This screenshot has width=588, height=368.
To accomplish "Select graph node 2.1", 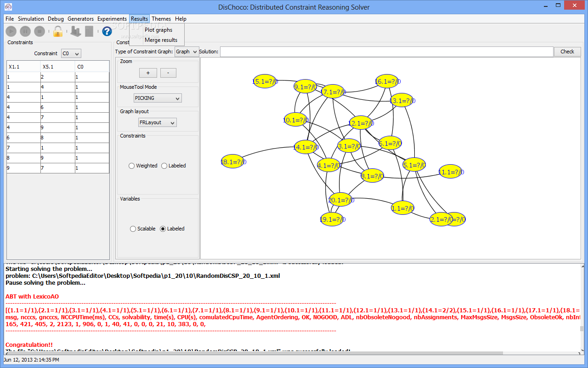I will tap(441, 219).
